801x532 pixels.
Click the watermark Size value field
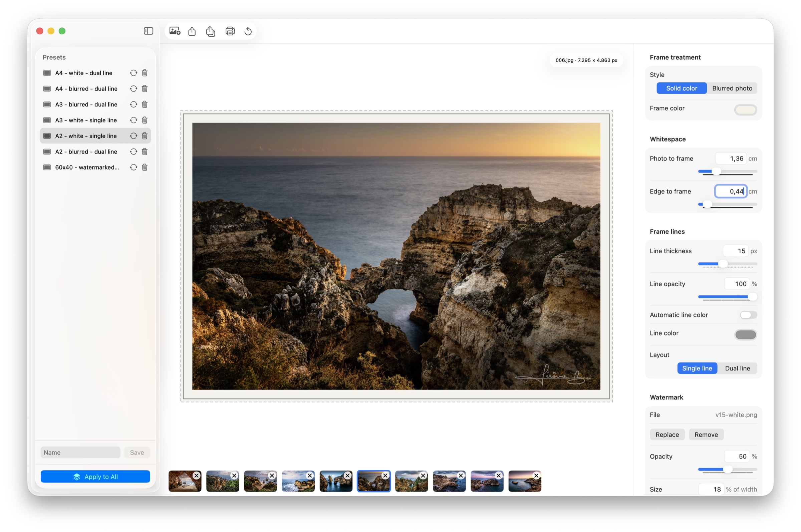[x=711, y=489]
